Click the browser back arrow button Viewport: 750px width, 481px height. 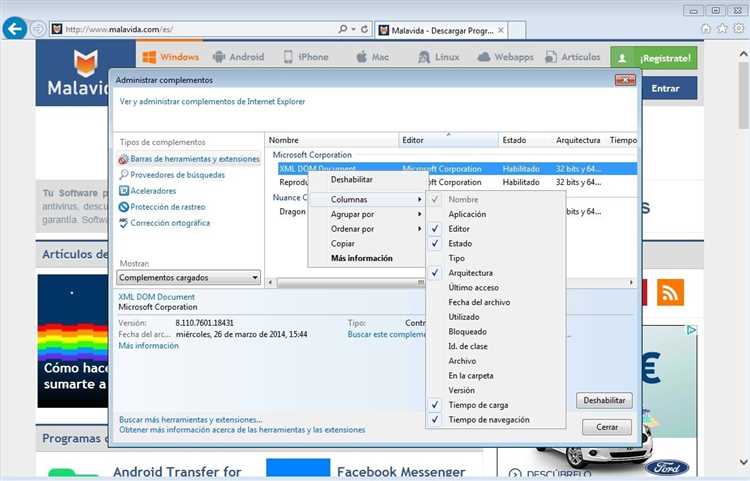pyautogui.click(x=14, y=28)
